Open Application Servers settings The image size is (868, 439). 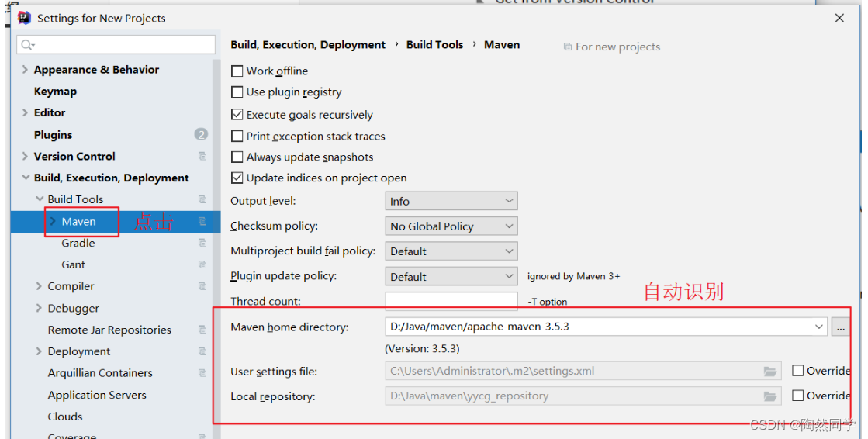[x=97, y=395]
